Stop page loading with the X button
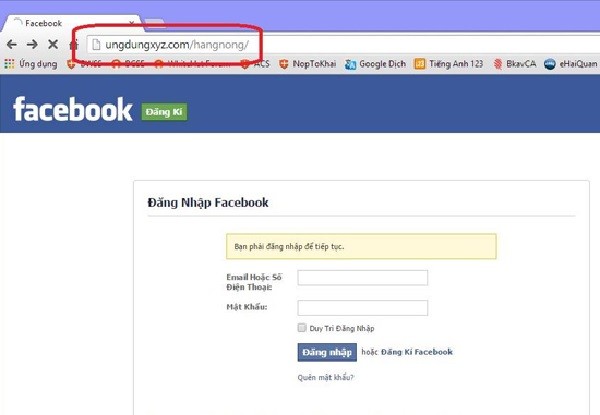 pyautogui.click(x=53, y=44)
